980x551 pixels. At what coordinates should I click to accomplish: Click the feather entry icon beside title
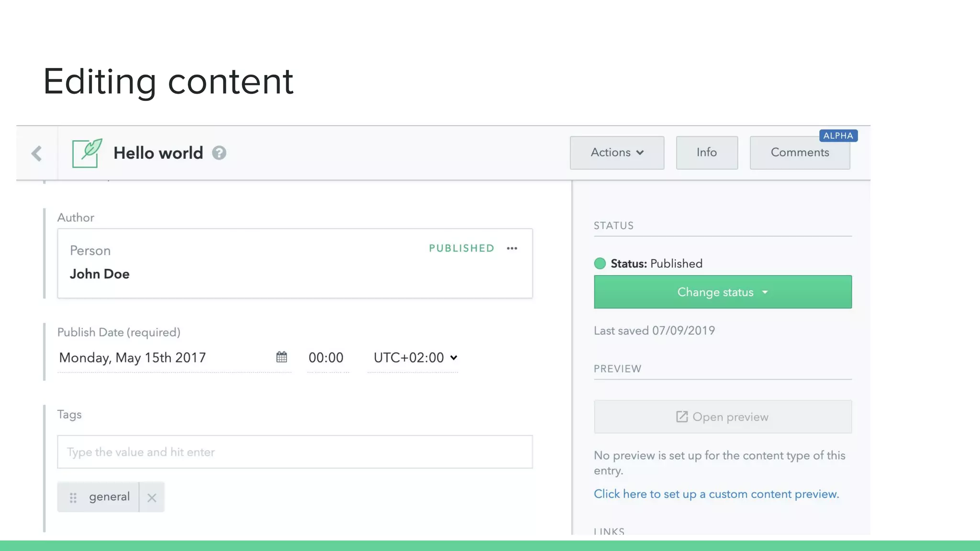[87, 153]
